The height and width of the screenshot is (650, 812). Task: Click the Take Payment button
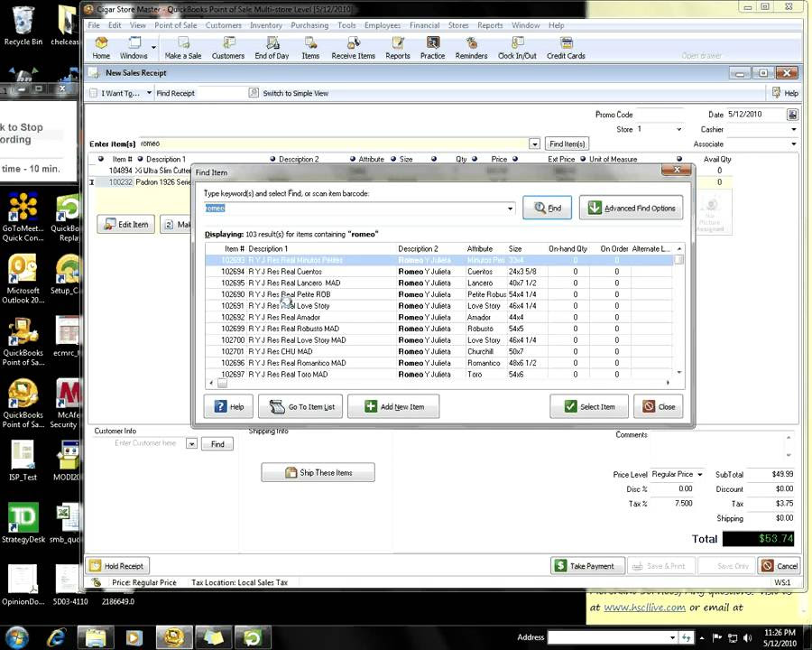(587, 566)
